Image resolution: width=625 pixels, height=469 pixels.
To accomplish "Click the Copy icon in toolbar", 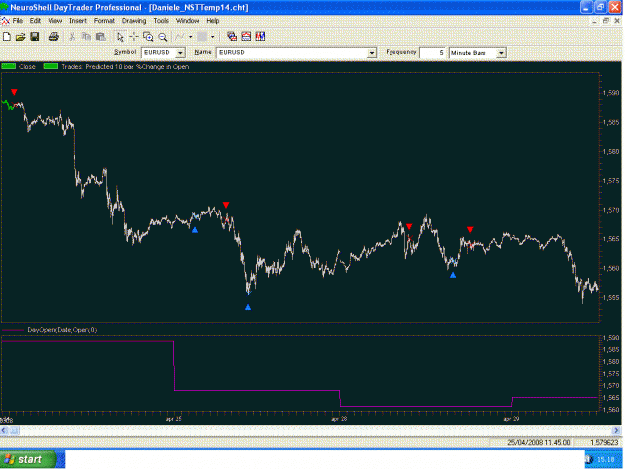I will click(x=86, y=37).
